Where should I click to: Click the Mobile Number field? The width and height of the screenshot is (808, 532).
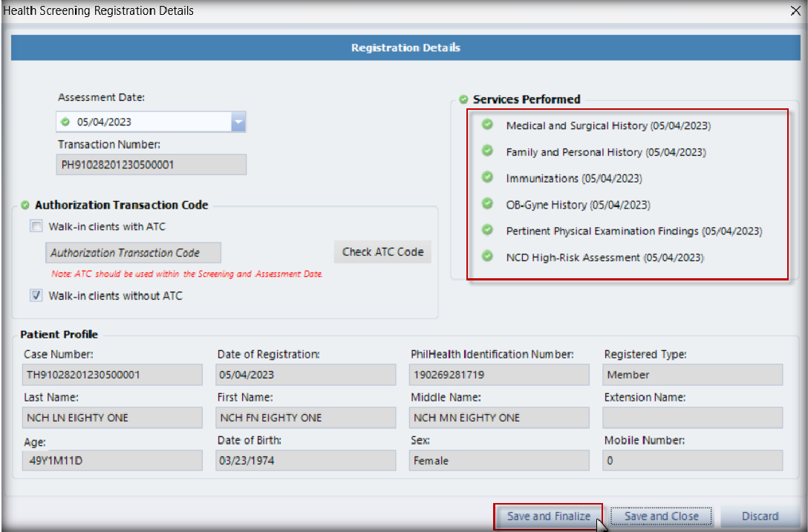coord(692,461)
